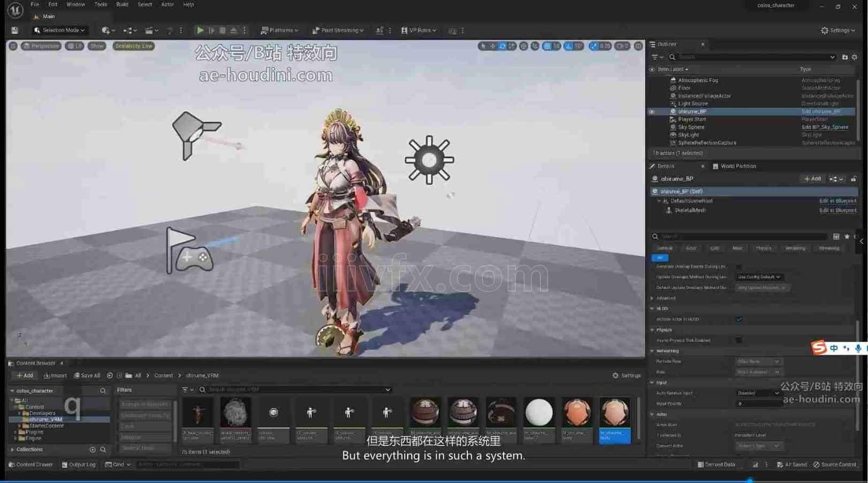Open Settings in the top toolbar
This screenshot has height=483, width=868.
click(838, 30)
